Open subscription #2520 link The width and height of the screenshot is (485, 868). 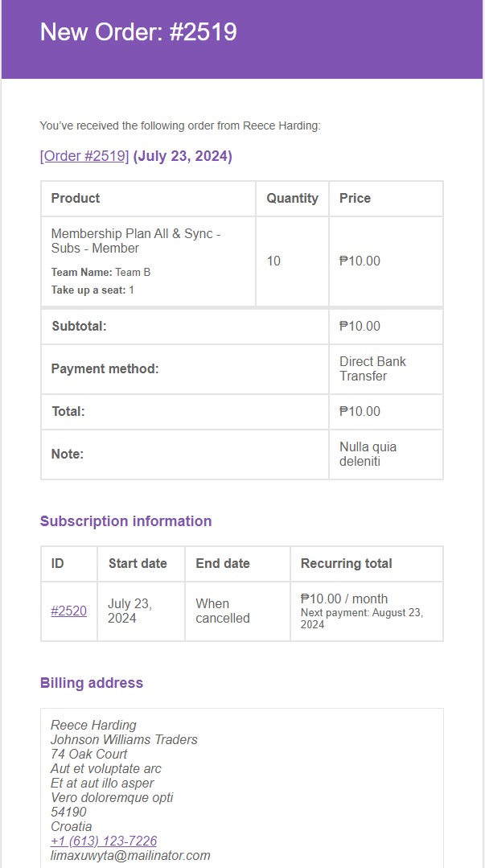coord(68,611)
